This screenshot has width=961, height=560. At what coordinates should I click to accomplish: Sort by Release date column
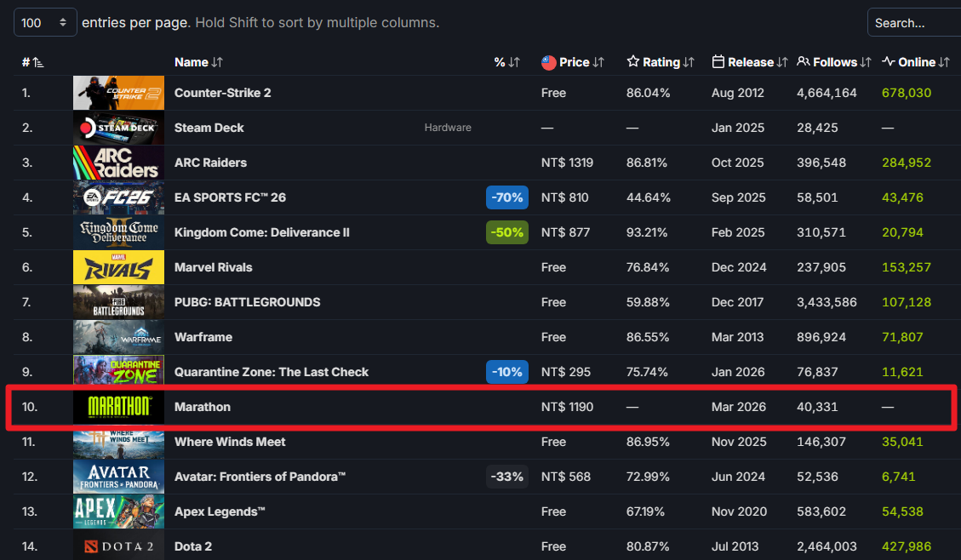click(749, 62)
